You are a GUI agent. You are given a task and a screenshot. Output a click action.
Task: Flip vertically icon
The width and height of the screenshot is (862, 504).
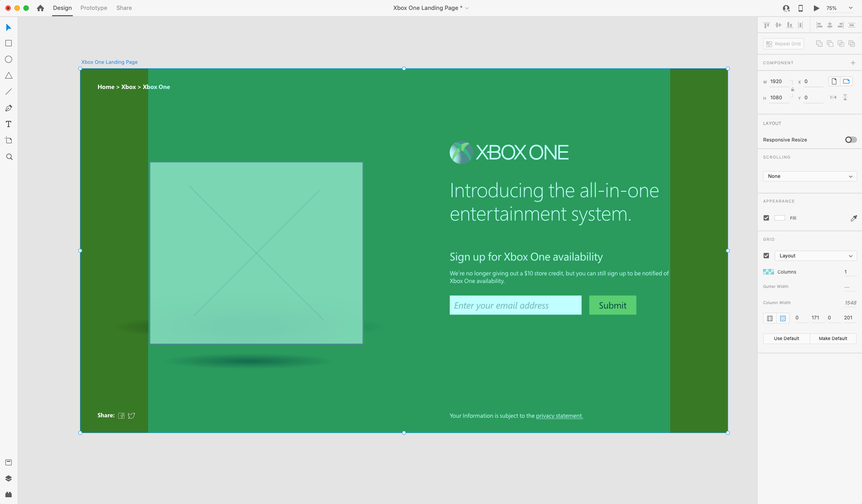point(845,97)
